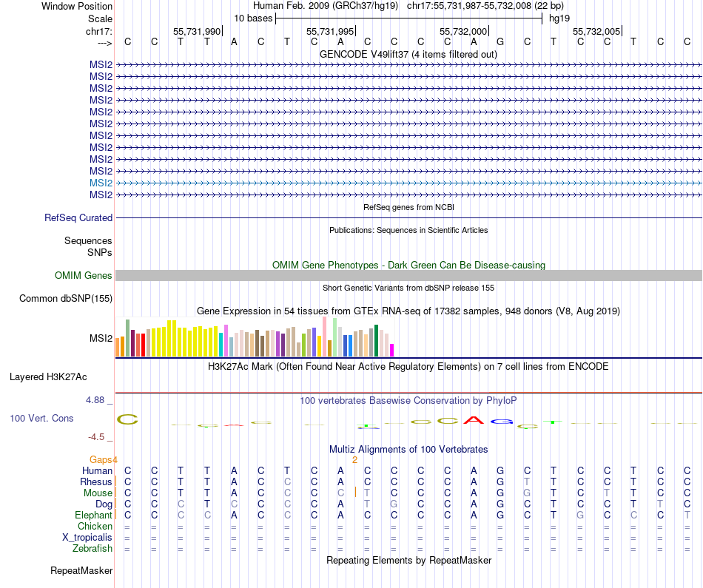Click the orange Gaps label
Image resolution: width=703 pixels, height=588 pixels.
tap(101, 460)
